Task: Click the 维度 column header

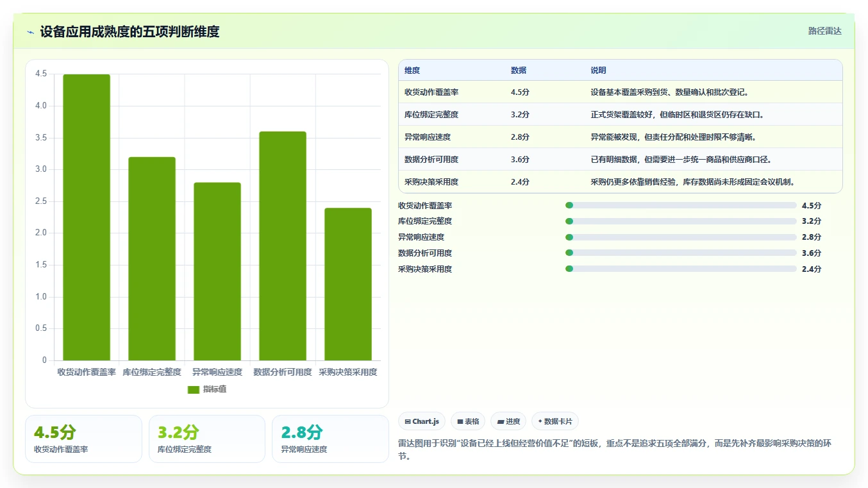Action: click(x=412, y=71)
